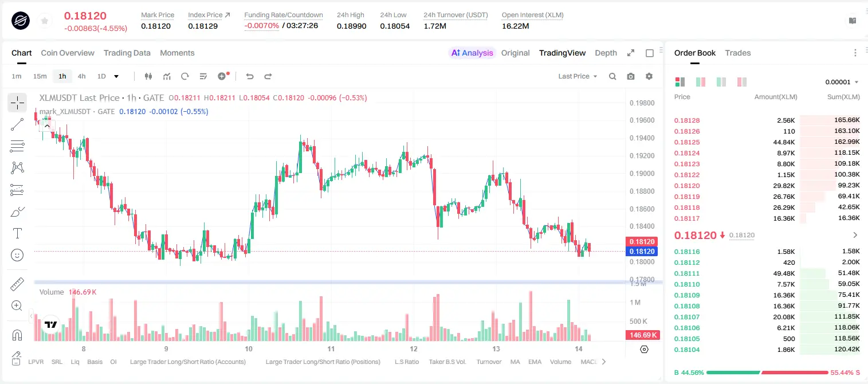Open the 0.00001 price precision dropdown

coord(842,82)
